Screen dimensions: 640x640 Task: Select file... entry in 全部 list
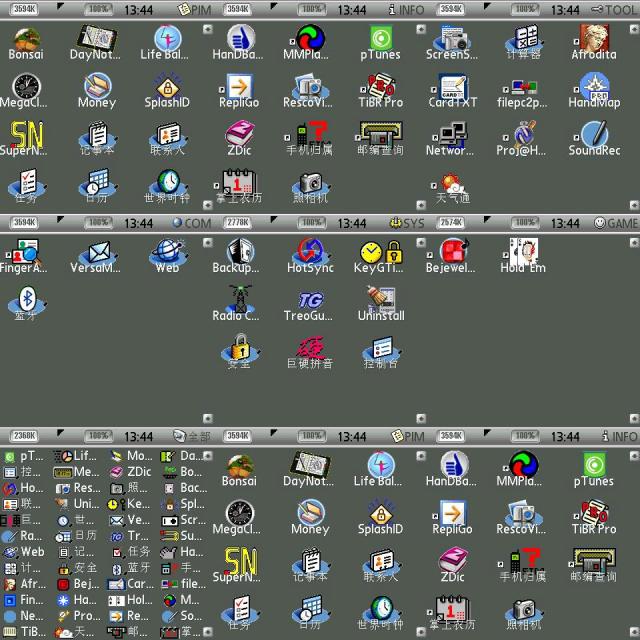coord(184,584)
